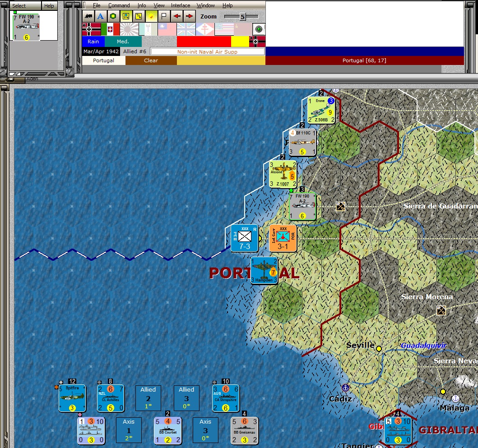Click the Select button in the unit panel
Image resolution: width=478 pixels, height=448 pixels.
point(25,5)
